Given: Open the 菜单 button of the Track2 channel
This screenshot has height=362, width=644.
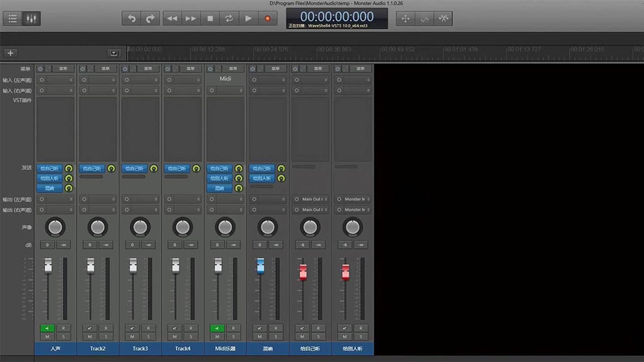Looking at the screenshot, I should point(106,68).
